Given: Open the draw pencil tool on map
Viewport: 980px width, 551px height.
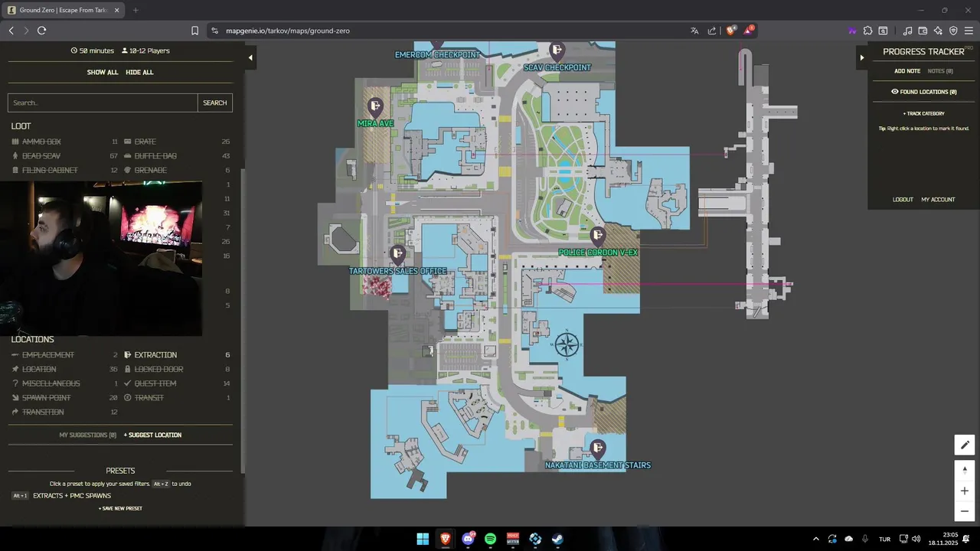Looking at the screenshot, I should [965, 445].
